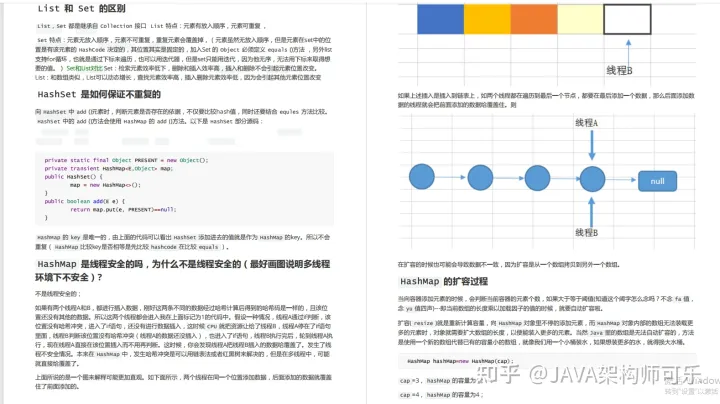Click the "线程A" label above the linked list

click(586, 123)
